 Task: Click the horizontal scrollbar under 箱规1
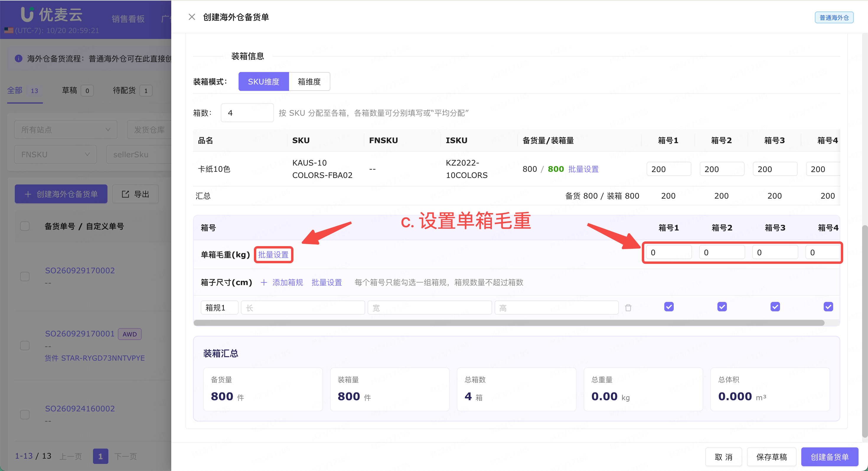point(509,323)
